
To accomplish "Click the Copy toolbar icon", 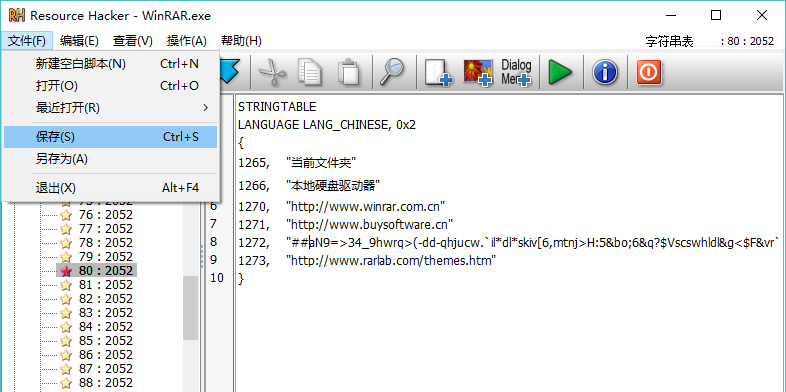I will pyautogui.click(x=310, y=73).
